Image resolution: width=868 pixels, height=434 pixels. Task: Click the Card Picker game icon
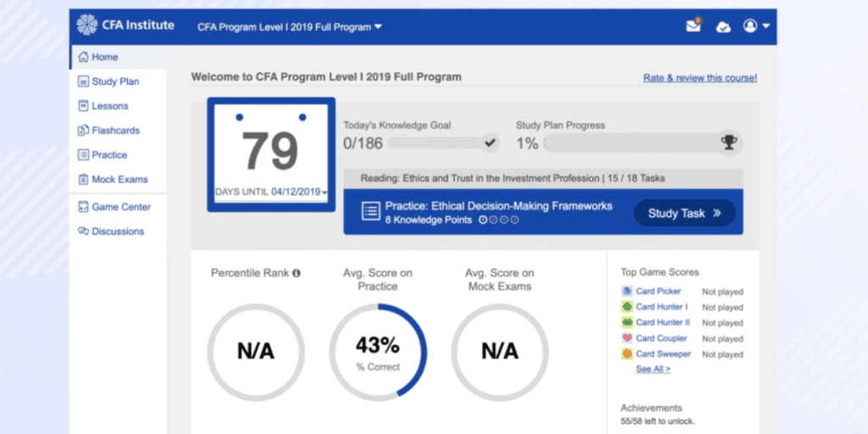(626, 291)
